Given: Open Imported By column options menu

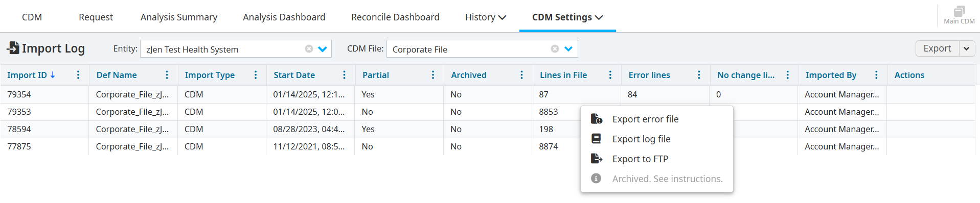Looking at the screenshot, I should coord(876,75).
